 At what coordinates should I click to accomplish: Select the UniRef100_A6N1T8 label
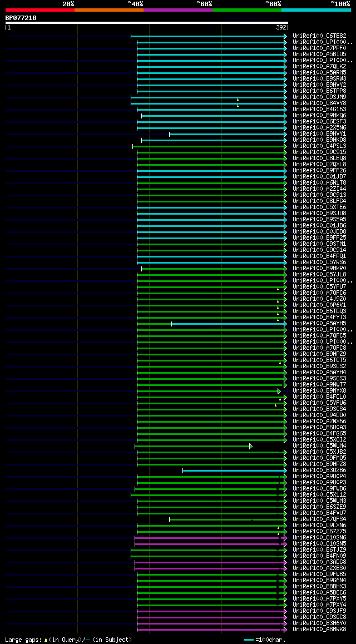tap(319, 183)
